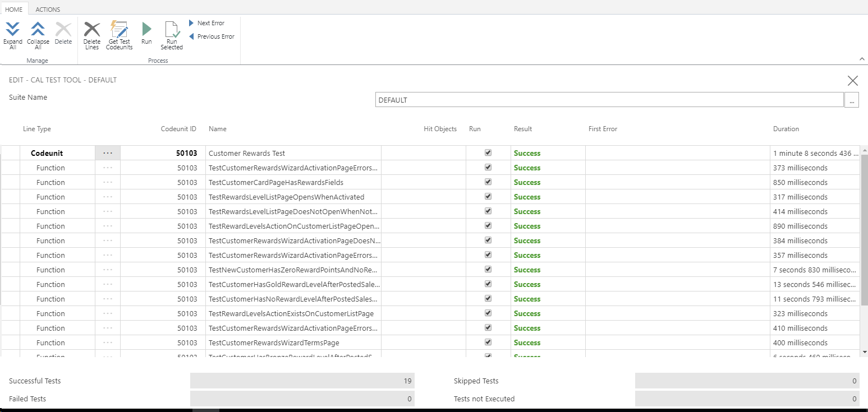Uncheck Run for Customer Rewards Test codeunit
This screenshot has height=412, width=868.
click(x=488, y=152)
